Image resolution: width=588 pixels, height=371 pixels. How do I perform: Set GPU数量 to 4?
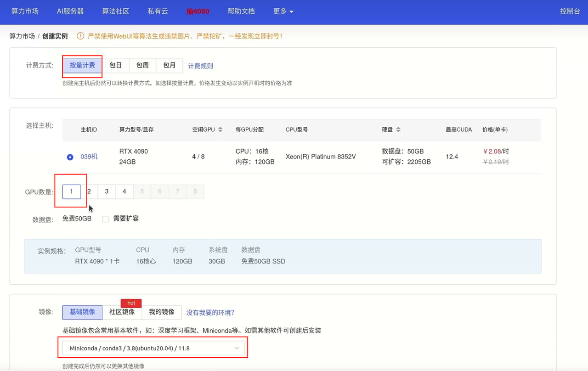(124, 191)
